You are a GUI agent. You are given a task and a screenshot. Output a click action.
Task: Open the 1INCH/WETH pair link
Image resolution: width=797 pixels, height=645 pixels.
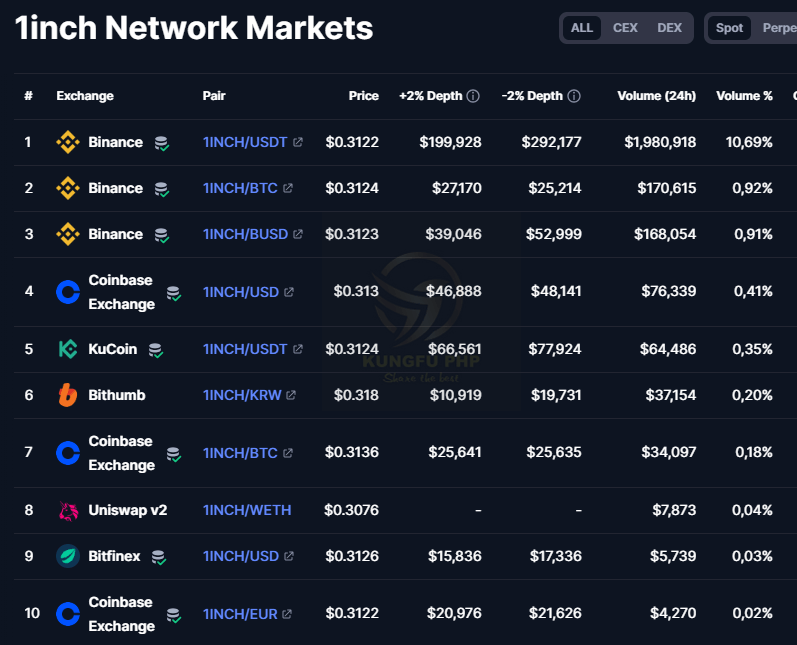tap(247, 510)
